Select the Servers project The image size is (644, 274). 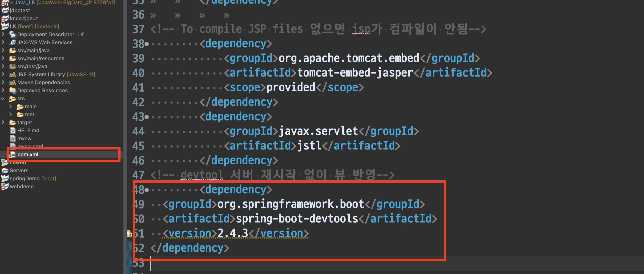pyautogui.click(x=19, y=170)
